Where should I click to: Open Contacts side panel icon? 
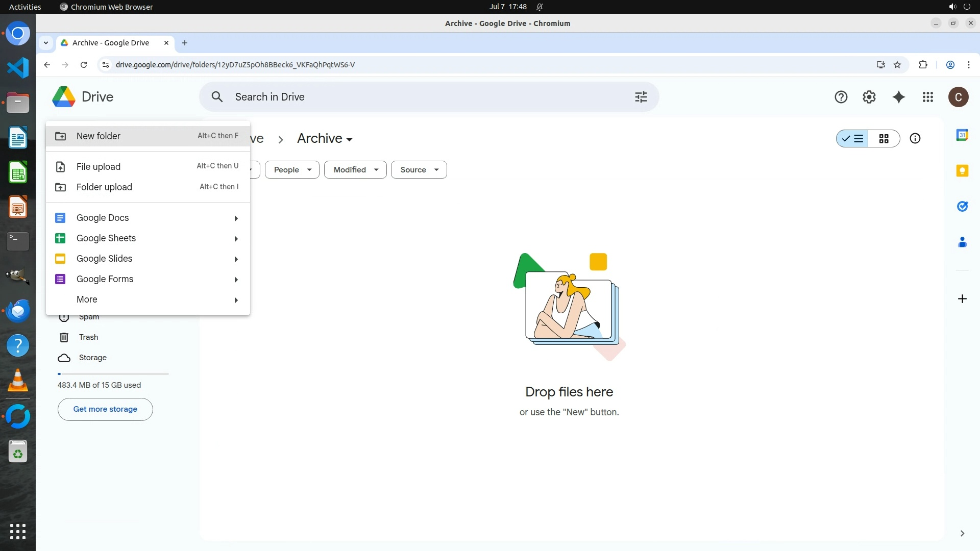pyautogui.click(x=962, y=242)
